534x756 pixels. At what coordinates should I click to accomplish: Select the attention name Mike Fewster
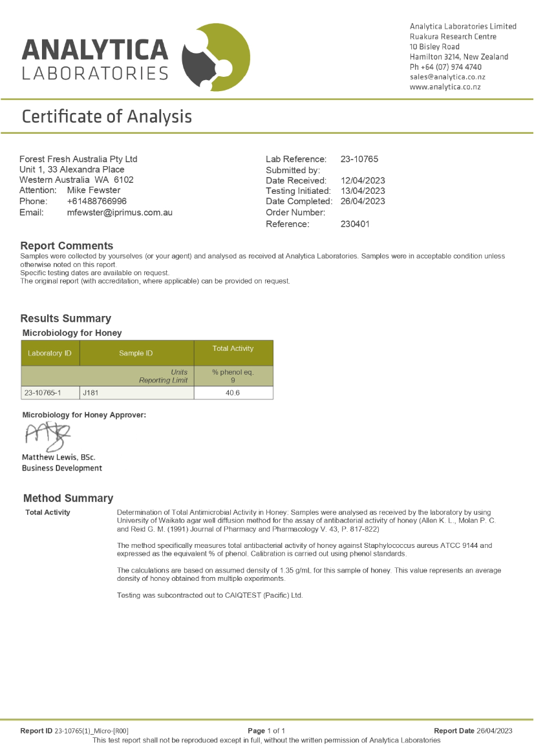(x=94, y=191)
